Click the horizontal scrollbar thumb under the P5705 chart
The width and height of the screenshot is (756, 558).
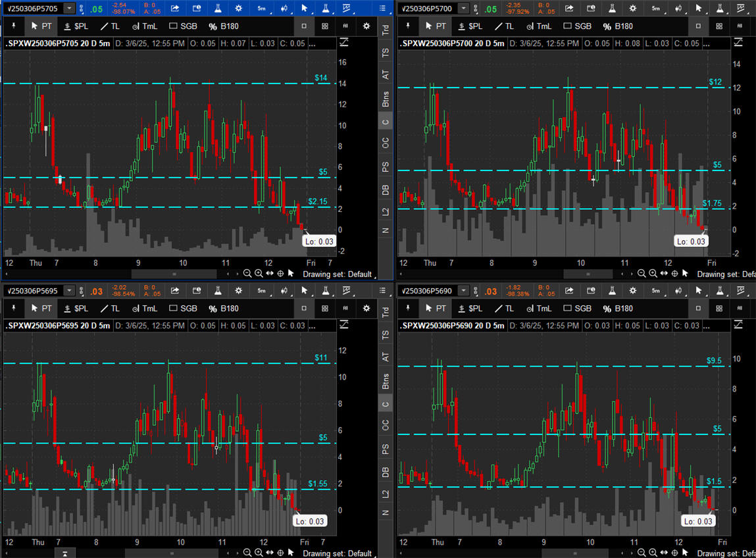174,274
